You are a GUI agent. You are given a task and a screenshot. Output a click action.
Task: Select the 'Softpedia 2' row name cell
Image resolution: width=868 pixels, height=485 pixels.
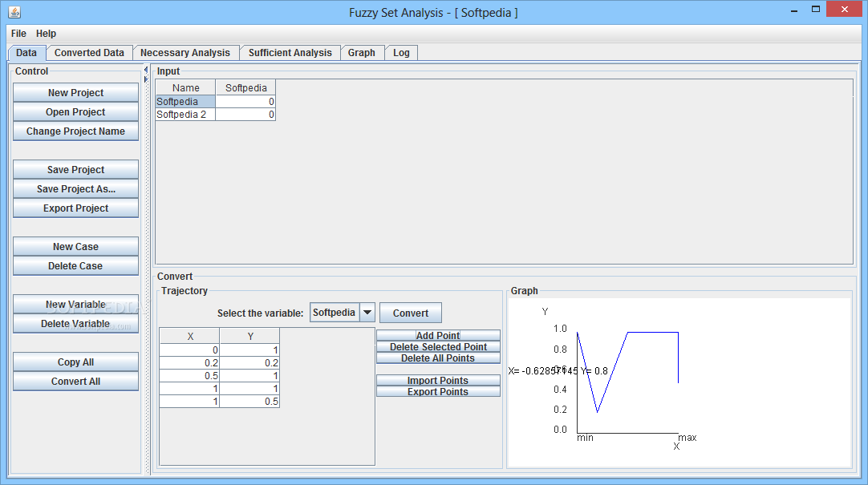click(185, 115)
